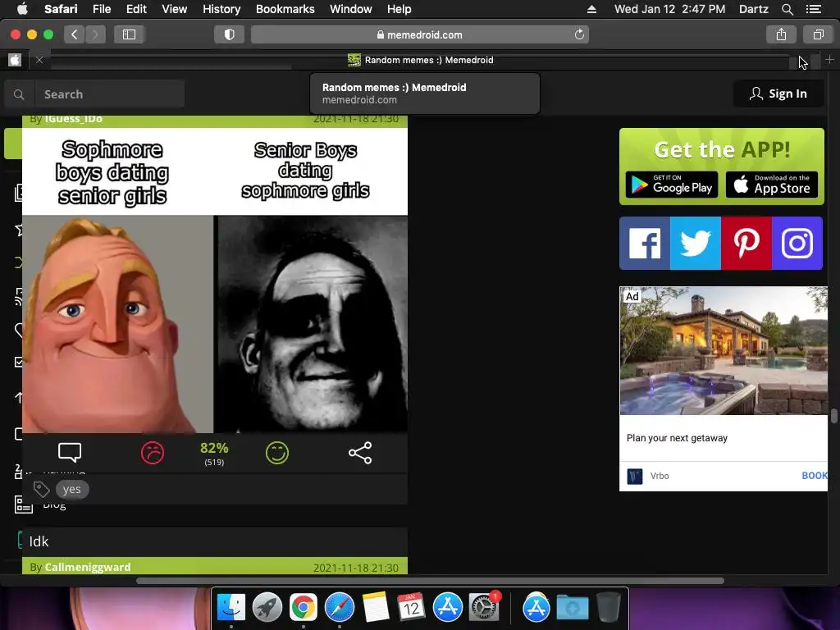Show Safari tab overview button
The image size is (840, 630).
pos(818,34)
